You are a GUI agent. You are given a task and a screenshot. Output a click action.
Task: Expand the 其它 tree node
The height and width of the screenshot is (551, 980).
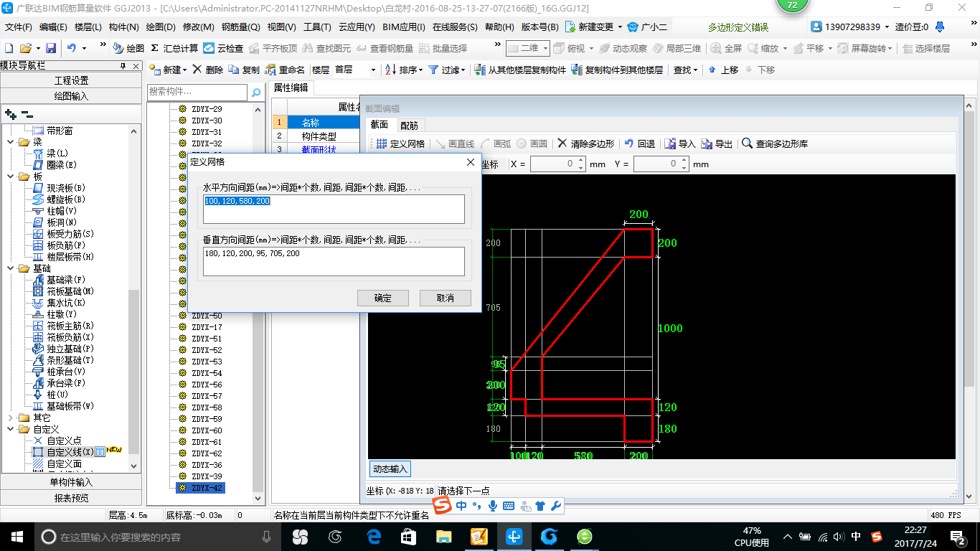pyautogui.click(x=10, y=418)
